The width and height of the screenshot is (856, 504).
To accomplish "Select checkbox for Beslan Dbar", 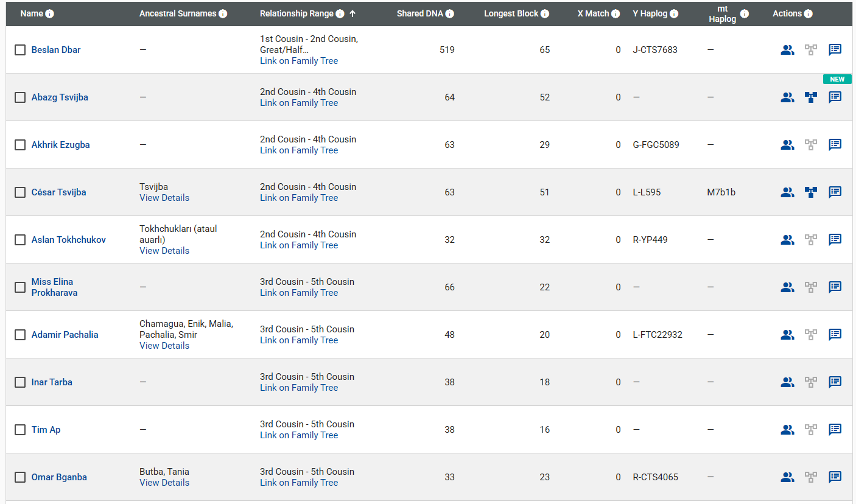I will (20, 50).
